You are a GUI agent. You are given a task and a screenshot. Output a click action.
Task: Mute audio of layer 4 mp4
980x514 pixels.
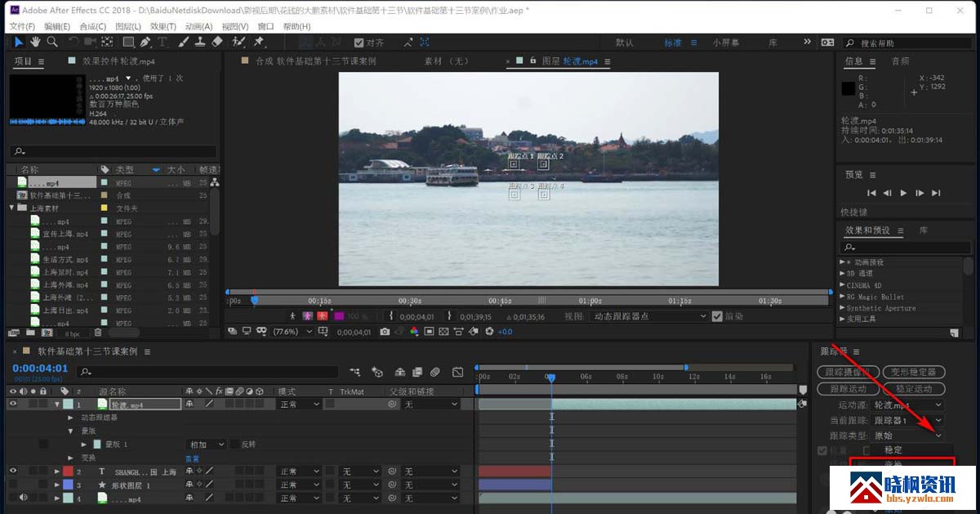(23, 498)
